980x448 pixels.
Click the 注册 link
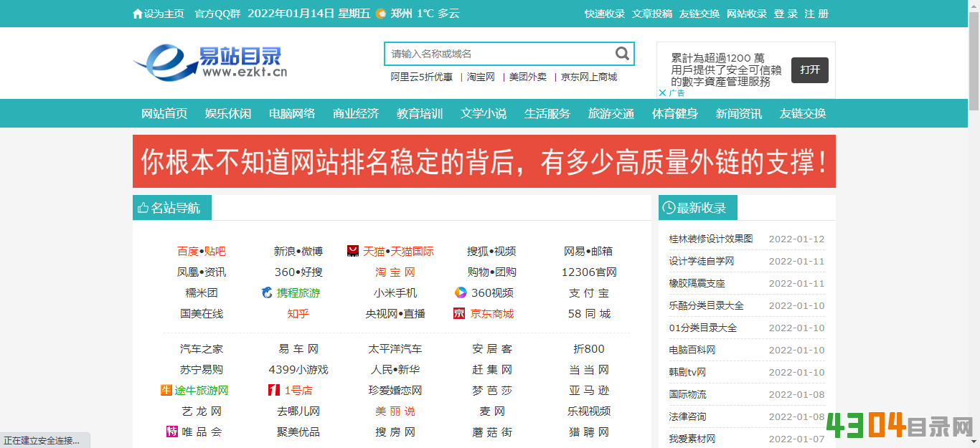[x=817, y=14]
